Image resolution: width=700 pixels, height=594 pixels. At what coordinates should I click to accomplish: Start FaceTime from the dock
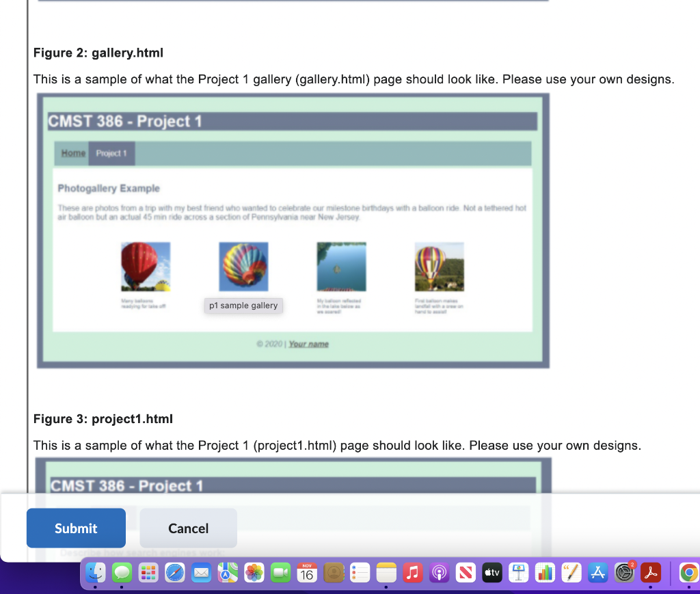pyautogui.click(x=280, y=573)
